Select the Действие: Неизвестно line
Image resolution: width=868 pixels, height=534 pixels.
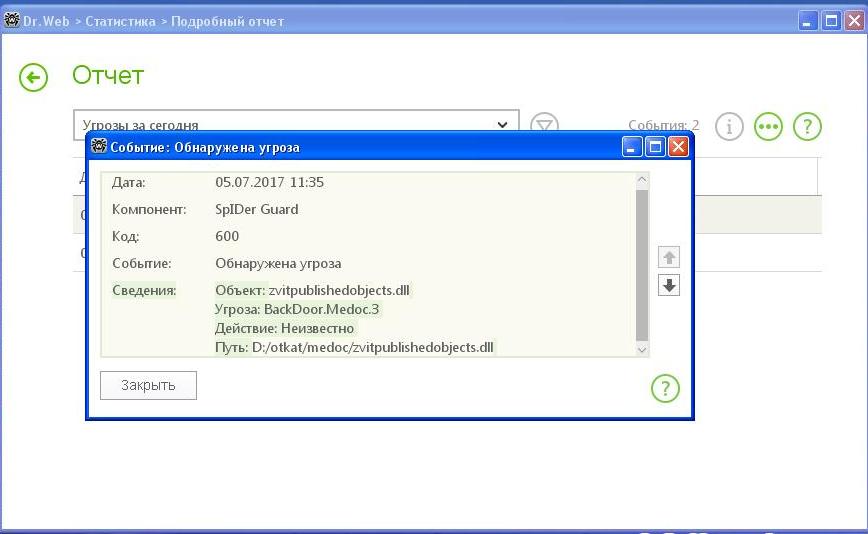pos(285,328)
